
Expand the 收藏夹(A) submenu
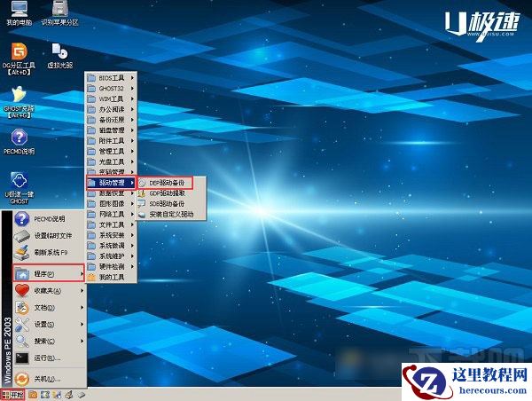point(50,291)
